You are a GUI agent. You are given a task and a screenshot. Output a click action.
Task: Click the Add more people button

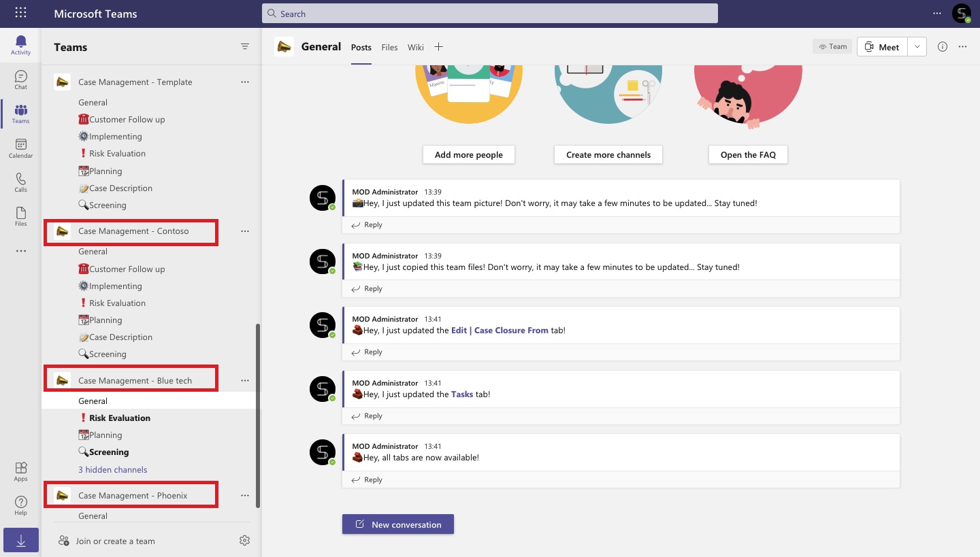468,154
